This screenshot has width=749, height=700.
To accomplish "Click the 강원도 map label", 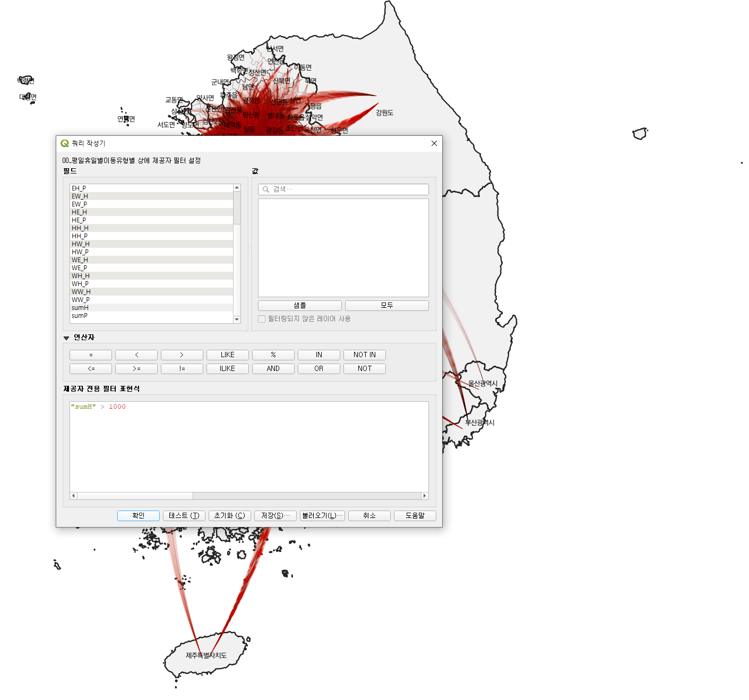I will pyautogui.click(x=385, y=113).
